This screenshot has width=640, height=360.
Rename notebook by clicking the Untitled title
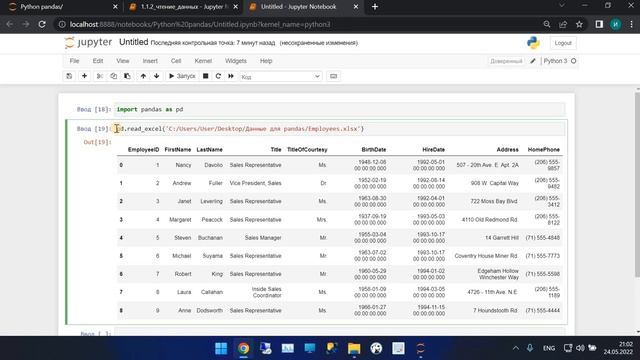pos(133,42)
